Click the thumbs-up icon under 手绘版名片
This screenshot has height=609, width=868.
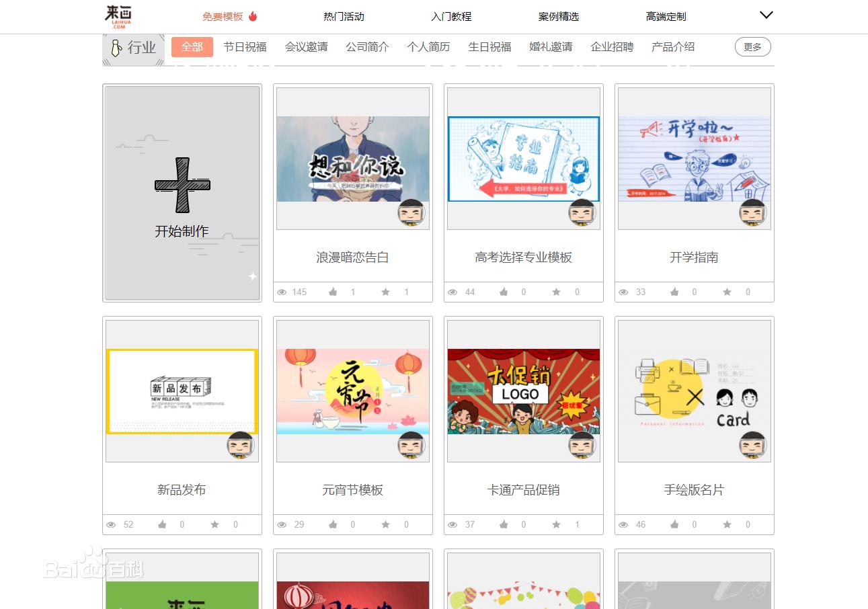(x=674, y=524)
